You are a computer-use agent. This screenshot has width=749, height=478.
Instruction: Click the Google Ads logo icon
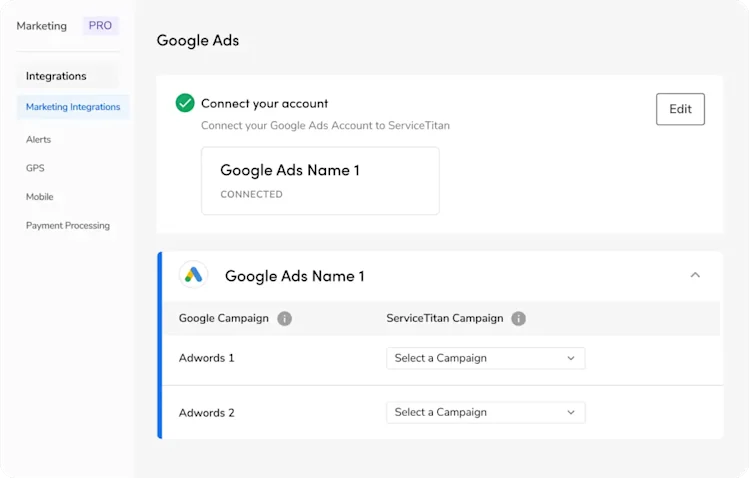(193, 275)
